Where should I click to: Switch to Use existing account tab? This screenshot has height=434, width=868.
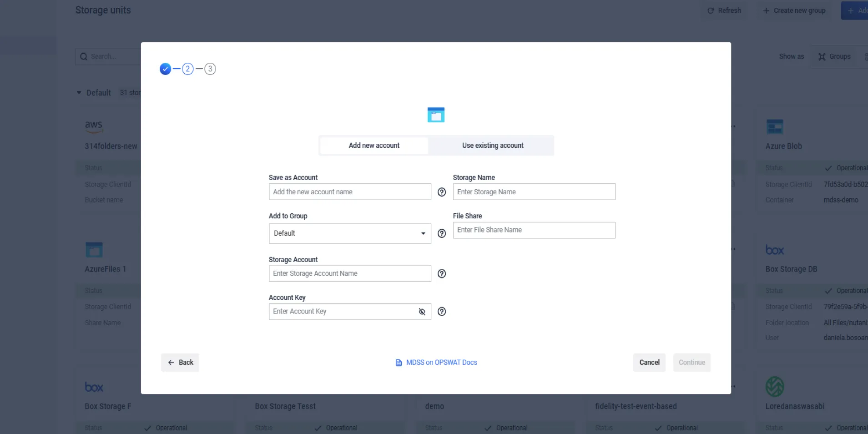click(x=492, y=146)
